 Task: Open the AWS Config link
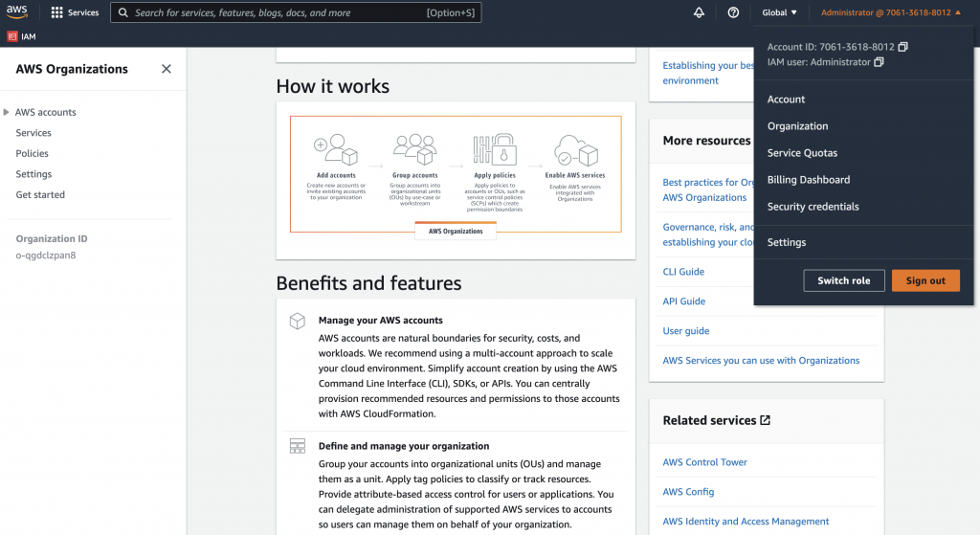tap(688, 492)
